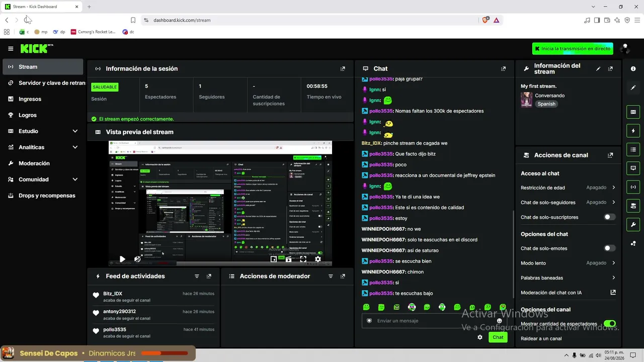The image size is (644, 362).
Task: Toggle the wrench stream info widget icon
Action: (633, 224)
